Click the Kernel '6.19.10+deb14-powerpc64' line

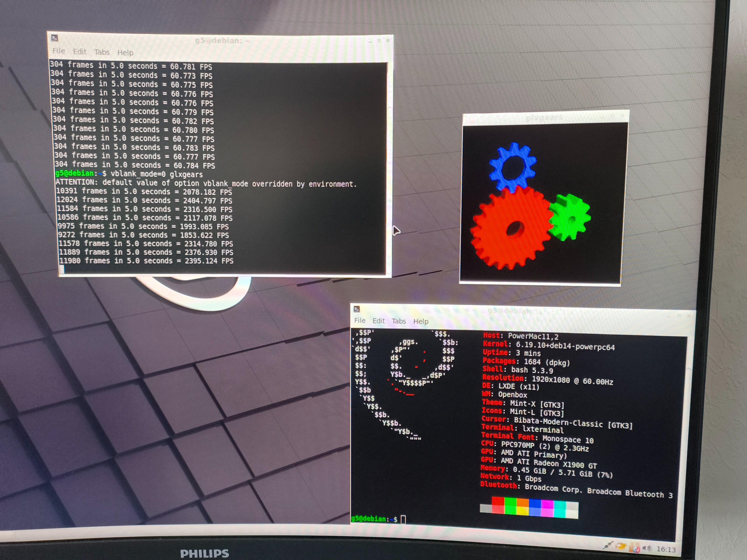549,346
